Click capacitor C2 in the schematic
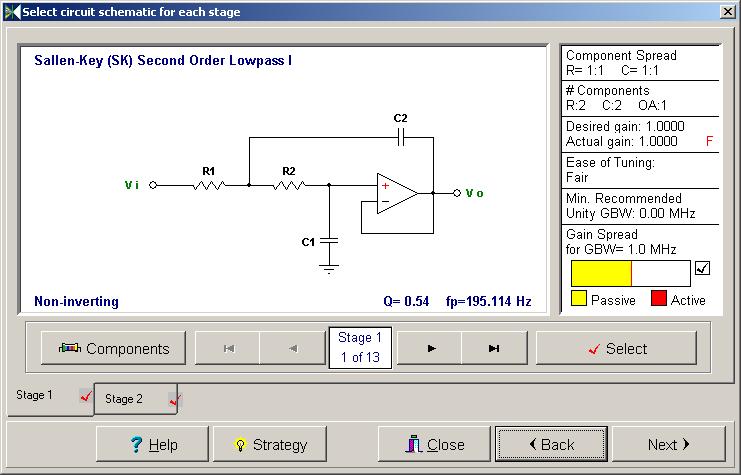This screenshot has width=741, height=475. pos(401,138)
